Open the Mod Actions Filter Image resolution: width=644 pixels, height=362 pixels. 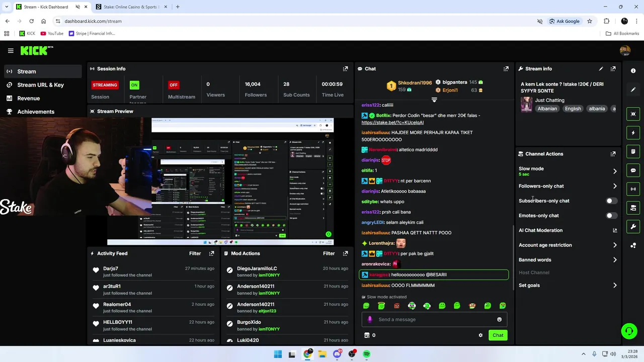pyautogui.click(x=329, y=253)
